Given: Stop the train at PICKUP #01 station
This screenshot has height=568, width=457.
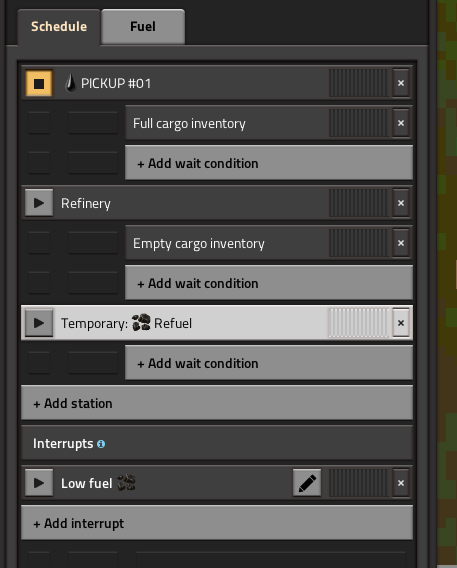Looking at the screenshot, I should (39, 83).
